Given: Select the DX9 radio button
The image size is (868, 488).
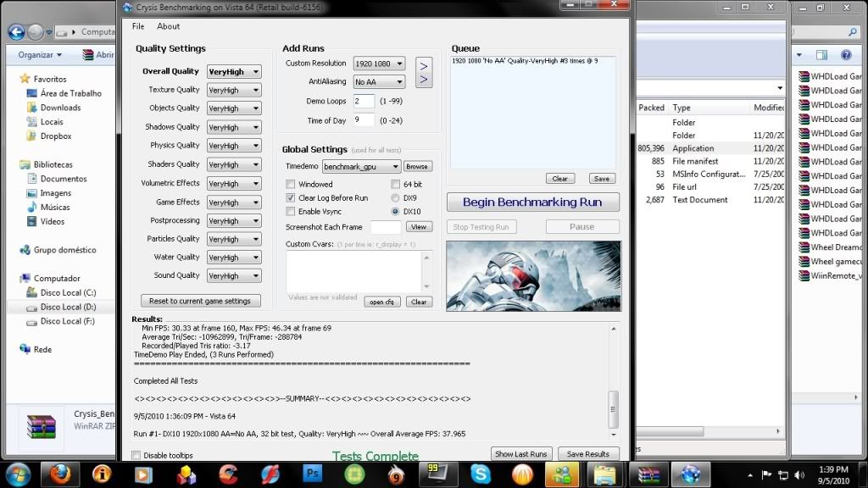Looking at the screenshot, I should [395, 197].
